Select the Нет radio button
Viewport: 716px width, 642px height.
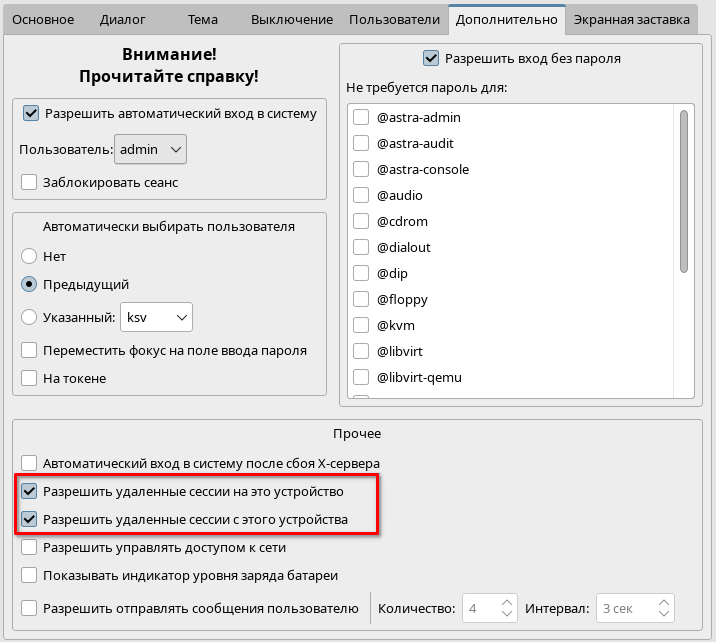(30, 256)
